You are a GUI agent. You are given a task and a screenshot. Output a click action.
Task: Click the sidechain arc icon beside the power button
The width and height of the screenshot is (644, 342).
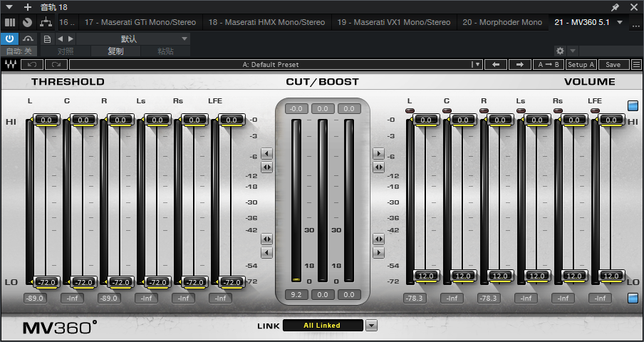(28, 39)
